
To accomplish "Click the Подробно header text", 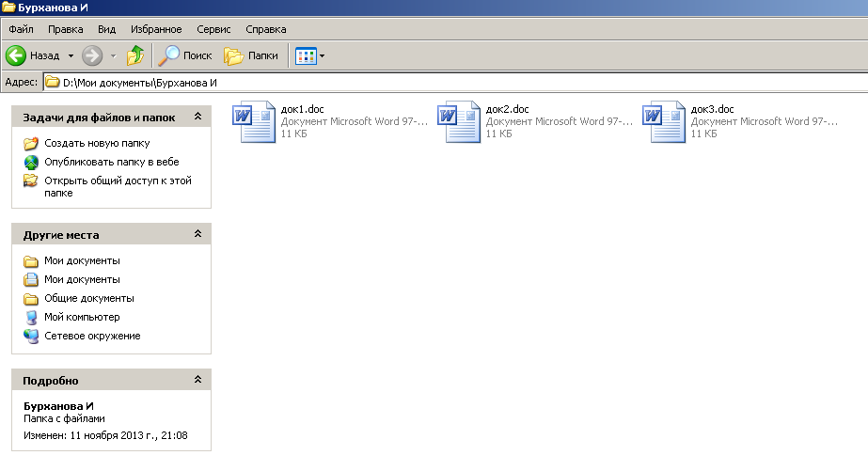I will coord(51,381).
